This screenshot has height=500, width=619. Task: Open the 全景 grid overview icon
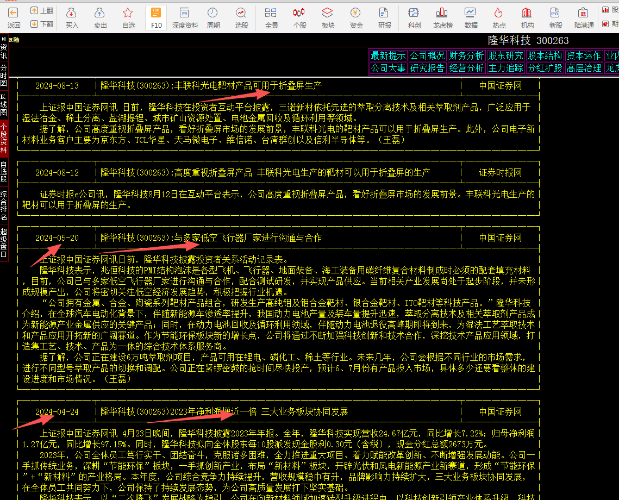click(271, 13)
